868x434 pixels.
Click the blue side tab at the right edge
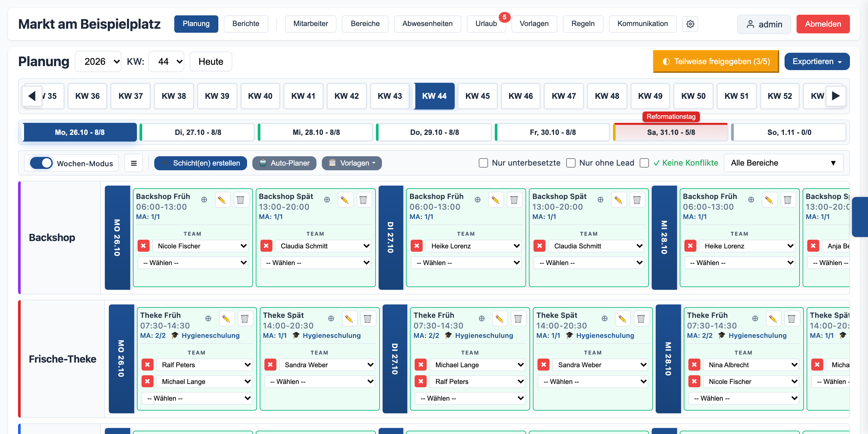coord(860,217)
